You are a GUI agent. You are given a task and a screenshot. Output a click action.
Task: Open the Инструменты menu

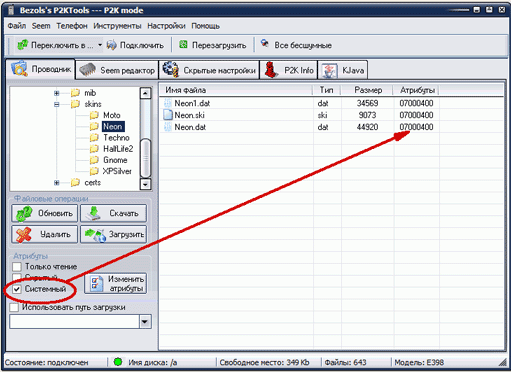coord(117,26)
